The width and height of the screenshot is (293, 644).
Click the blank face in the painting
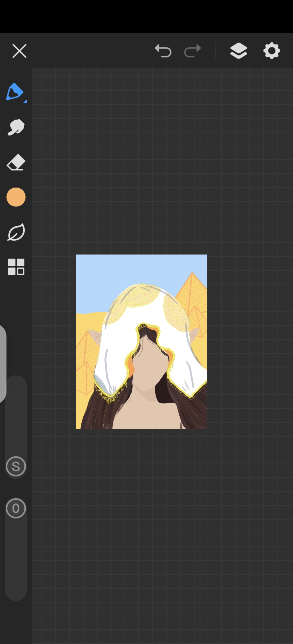149,363
